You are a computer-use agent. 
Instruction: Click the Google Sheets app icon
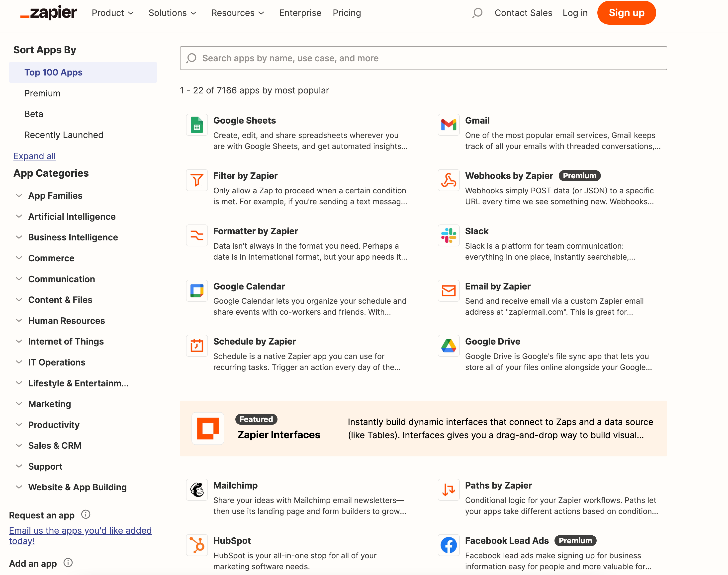coord(197,125)
